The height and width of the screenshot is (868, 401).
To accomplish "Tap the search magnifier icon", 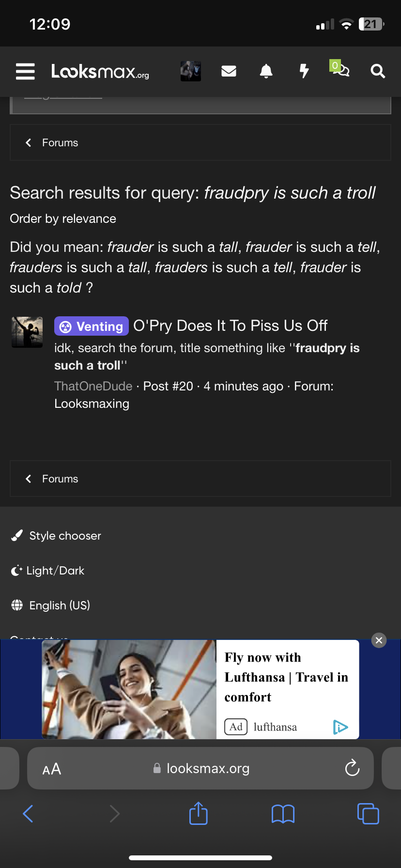I will tap(378, 71).
